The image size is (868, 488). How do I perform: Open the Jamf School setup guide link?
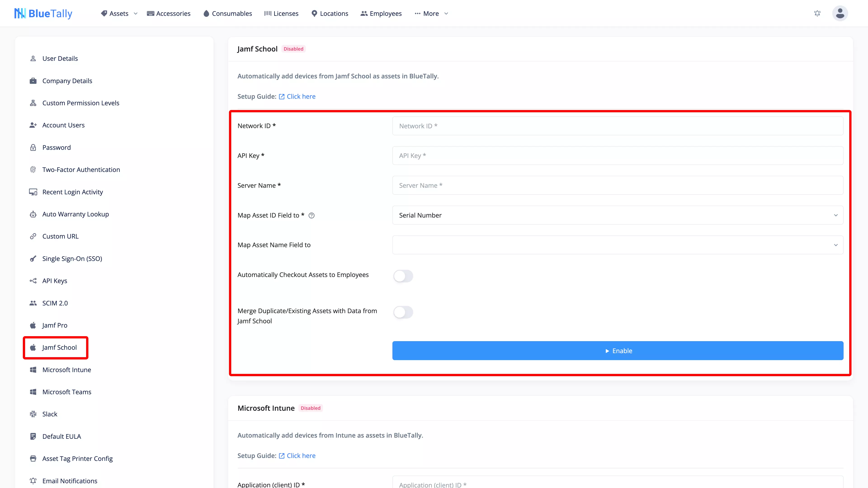pos(297,97)
